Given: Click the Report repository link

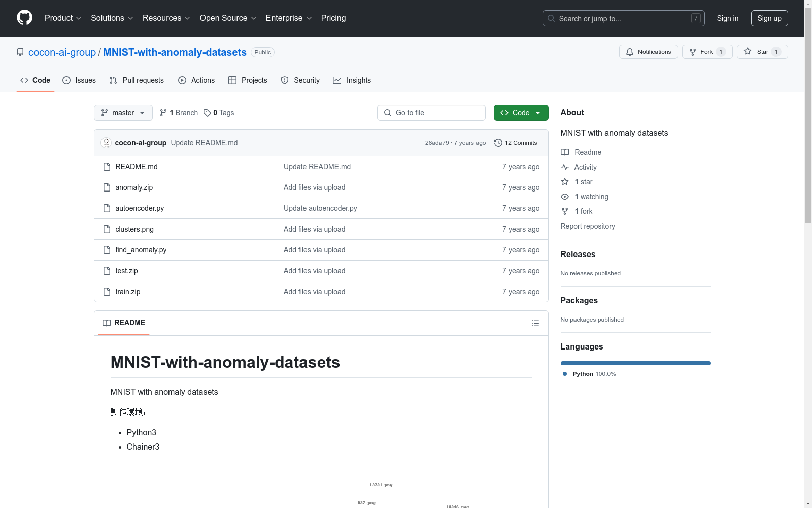Looking at the screenshot, I should [588, 226].
